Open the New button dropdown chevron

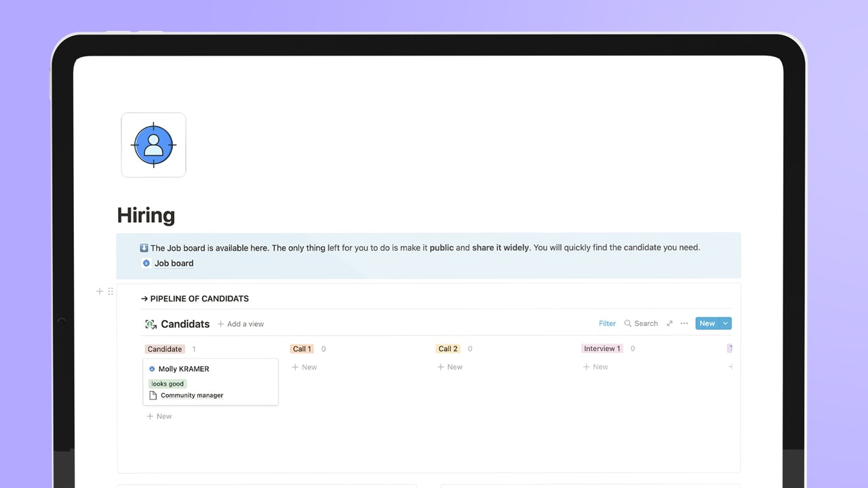[x=725, y=323]
